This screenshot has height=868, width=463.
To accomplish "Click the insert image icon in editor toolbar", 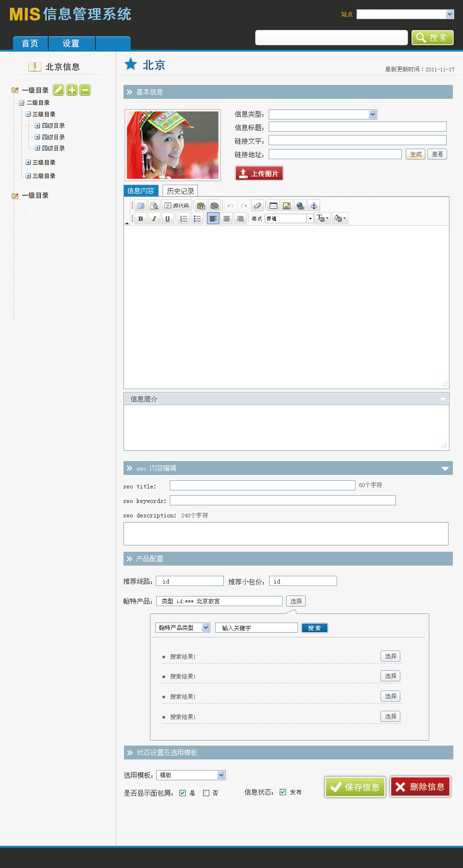I will pos(287,206).
